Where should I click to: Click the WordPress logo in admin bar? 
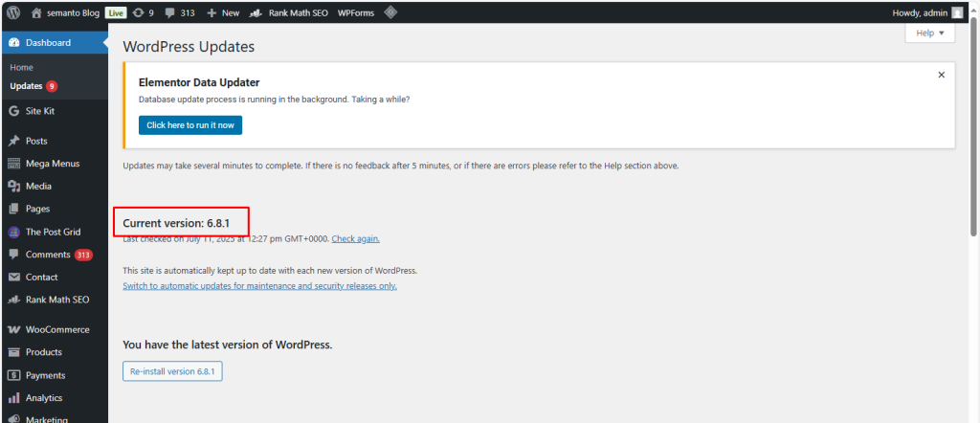13,12
